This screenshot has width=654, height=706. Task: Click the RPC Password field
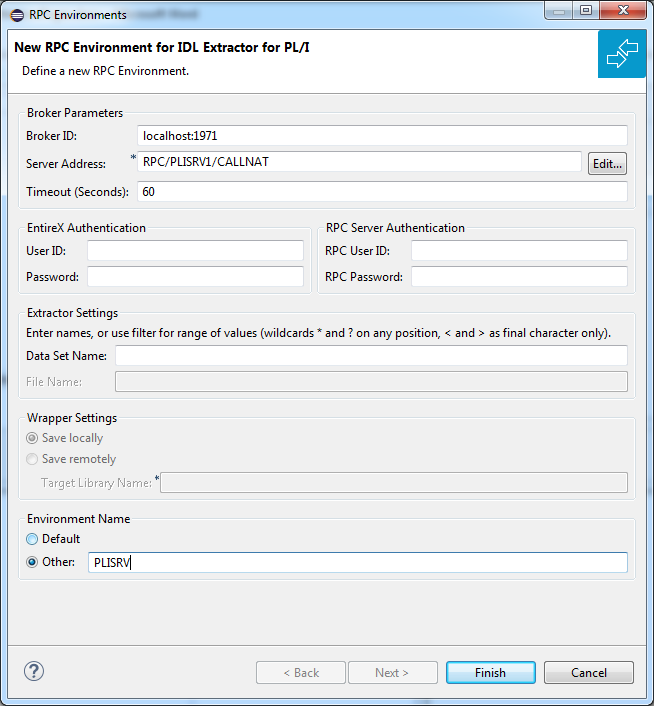pyautogui.click(x=519, y=277)
